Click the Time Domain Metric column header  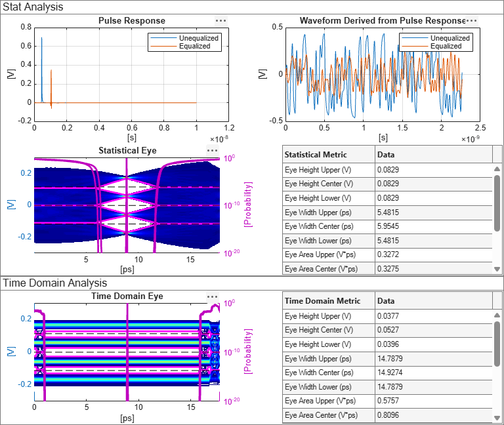(x=329, y=300)
